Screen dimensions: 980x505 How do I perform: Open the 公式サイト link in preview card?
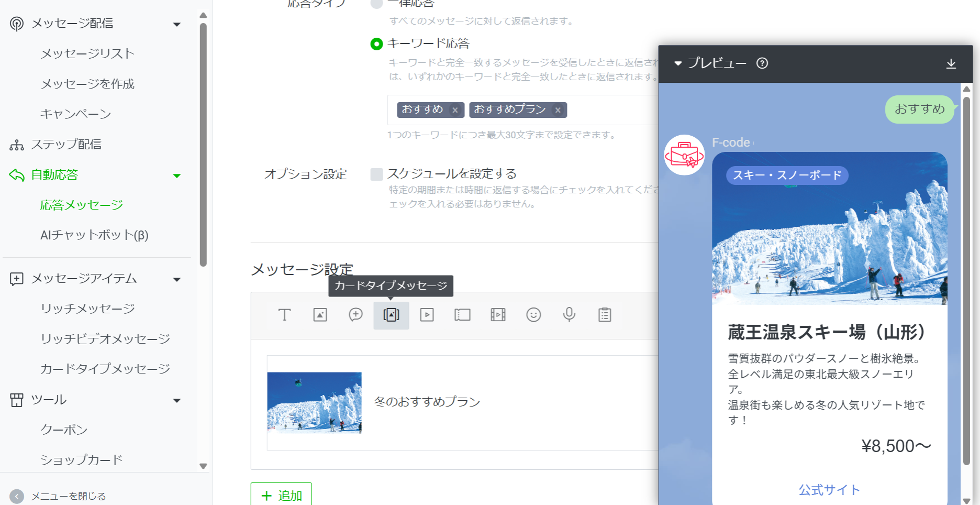pos(829,490)
